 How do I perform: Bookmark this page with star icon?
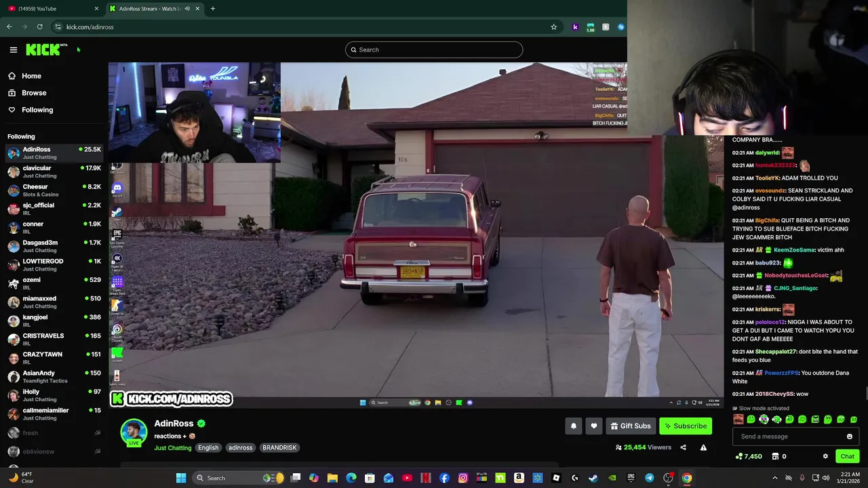tap(553, 27)
